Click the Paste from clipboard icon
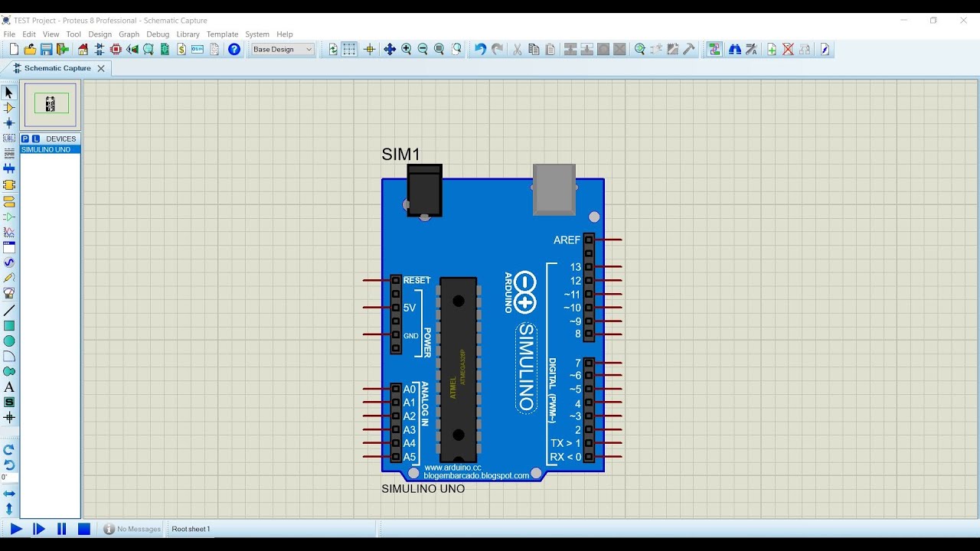The height and width of the screenshot is (551, 980). [550, 49]
